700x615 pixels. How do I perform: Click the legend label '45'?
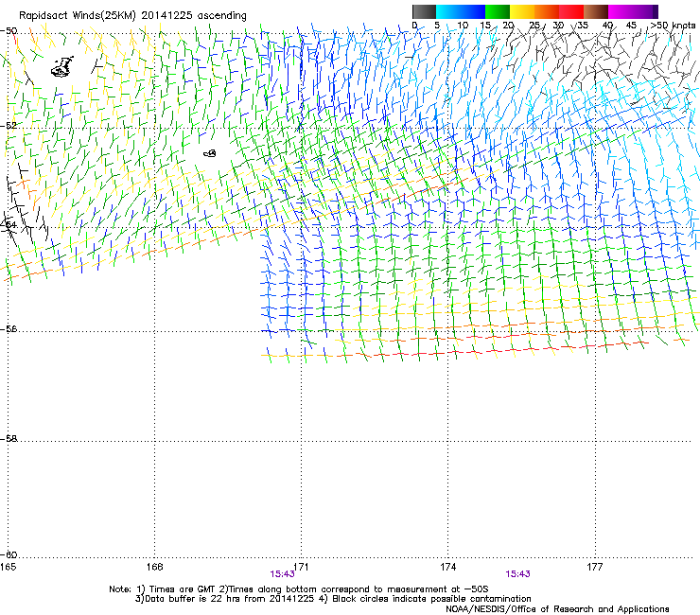[631, 26]
